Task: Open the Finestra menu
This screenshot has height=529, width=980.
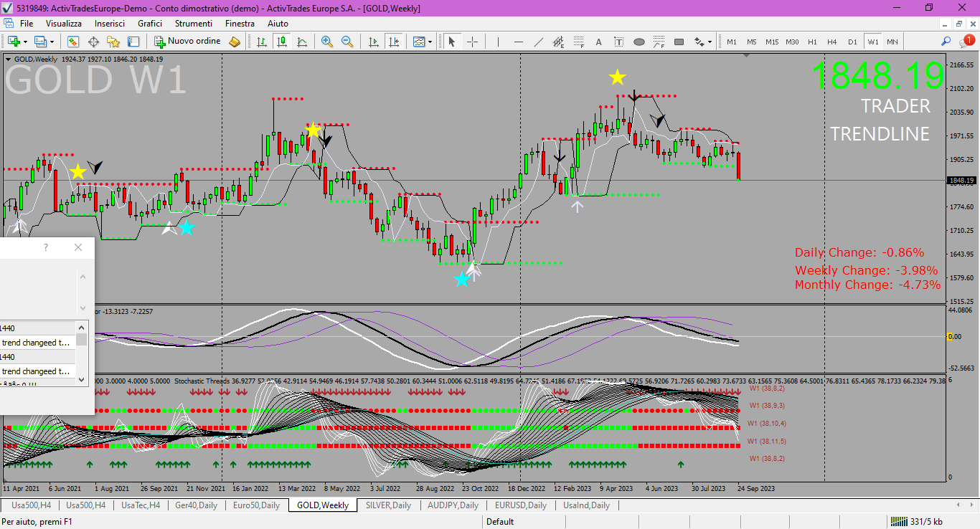Action: [240, 24]
